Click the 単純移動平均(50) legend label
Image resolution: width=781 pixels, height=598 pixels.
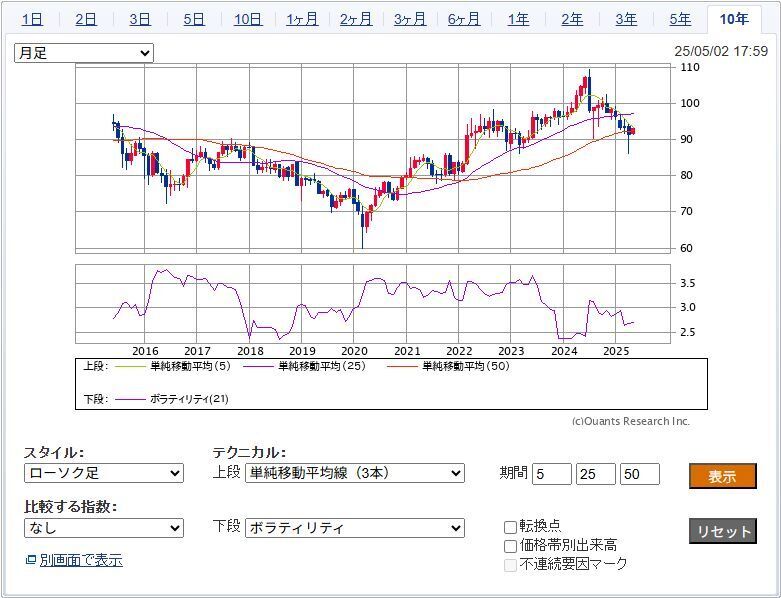[x=466, y=366]
